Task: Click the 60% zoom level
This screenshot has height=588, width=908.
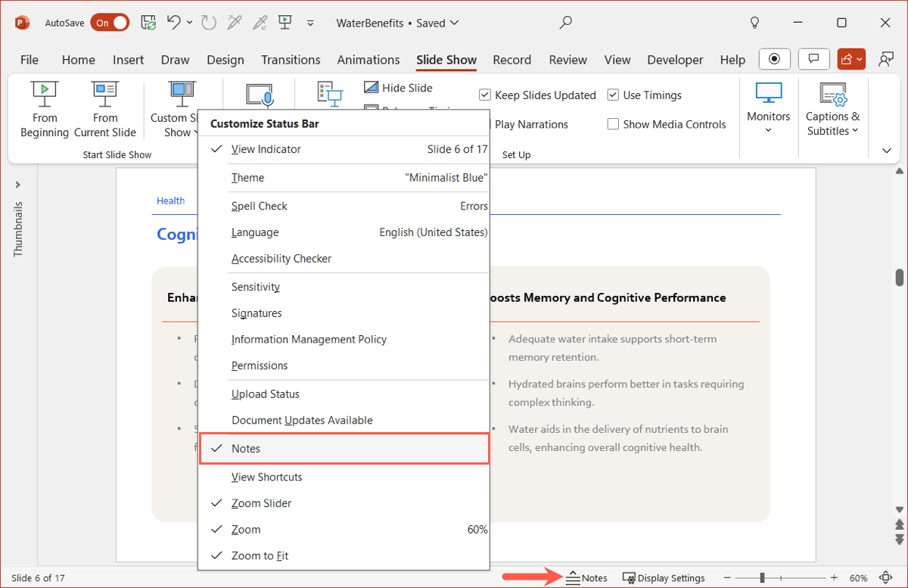Action: point(858,578)
